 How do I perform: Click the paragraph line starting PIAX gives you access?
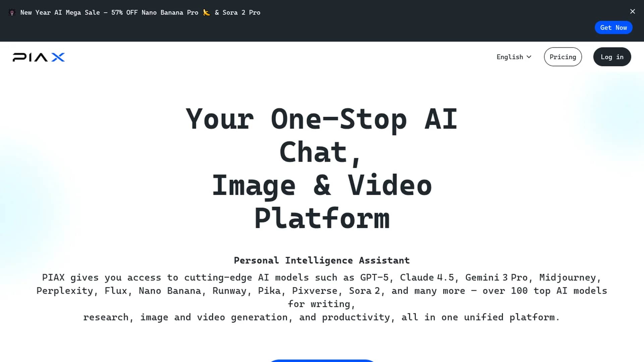[322, 278]
